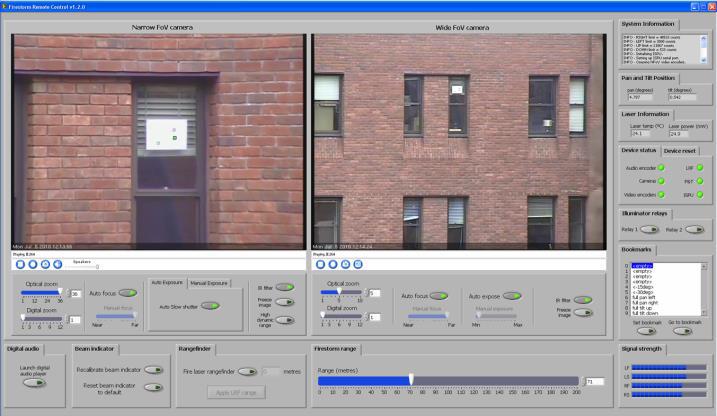Image resolution: width=717 pixels, height=416 pixels.
Task: Toggle the wide camera IR filter switch
Action: click(x=583, y=300)
